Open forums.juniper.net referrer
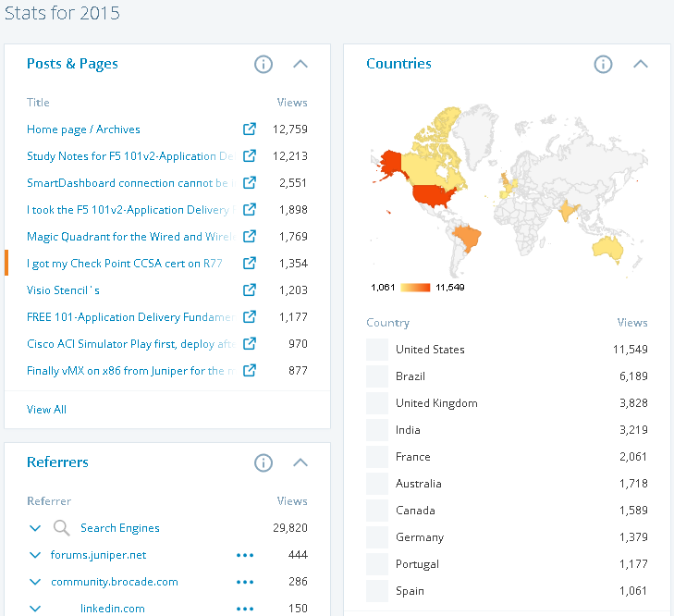674x616 pixels. pos(98,555)
